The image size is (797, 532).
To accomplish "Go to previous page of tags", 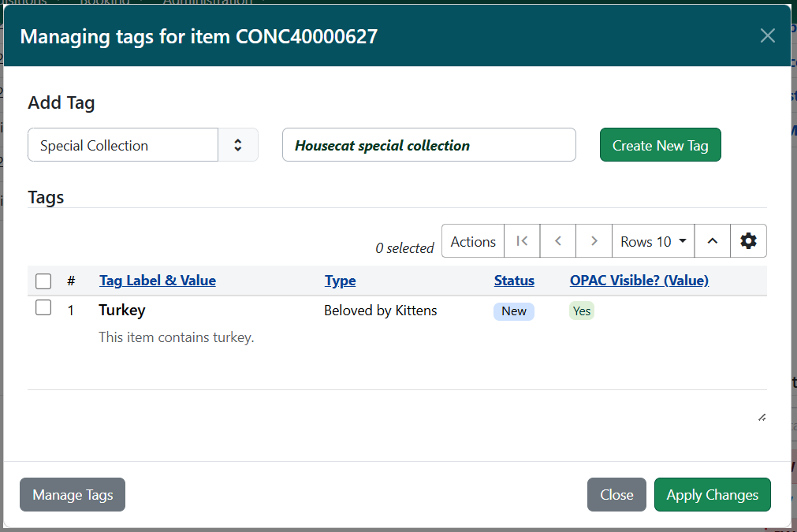I will pos(558,241).
